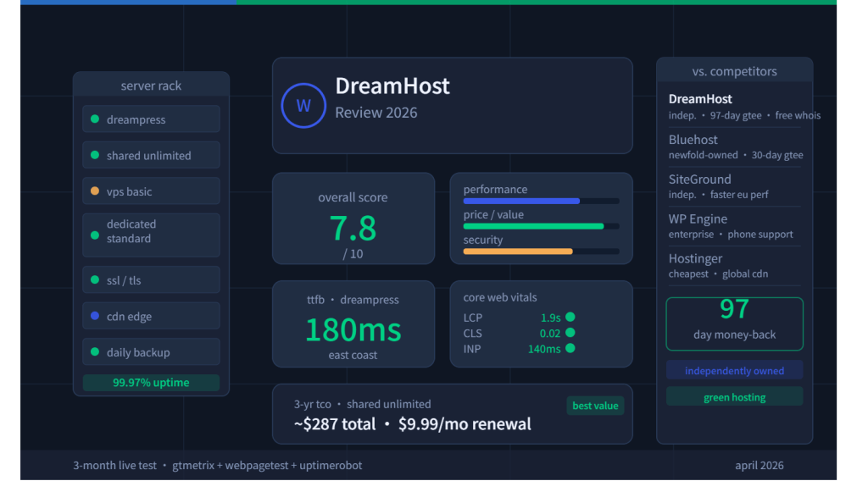Click the east coast label
This screenshot has width=868, height=492.
[353, 355]
